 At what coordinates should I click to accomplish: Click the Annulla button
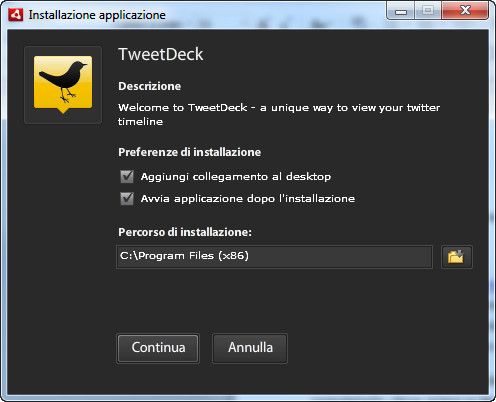point(250,348)
